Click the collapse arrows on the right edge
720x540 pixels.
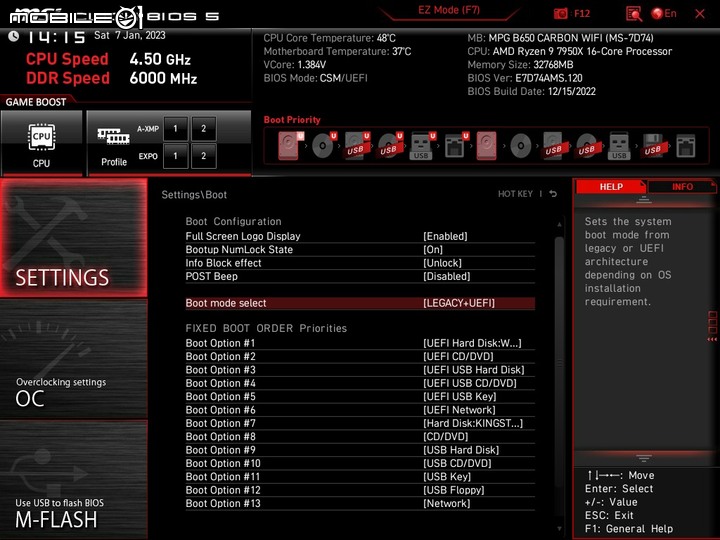coord(712,339)
